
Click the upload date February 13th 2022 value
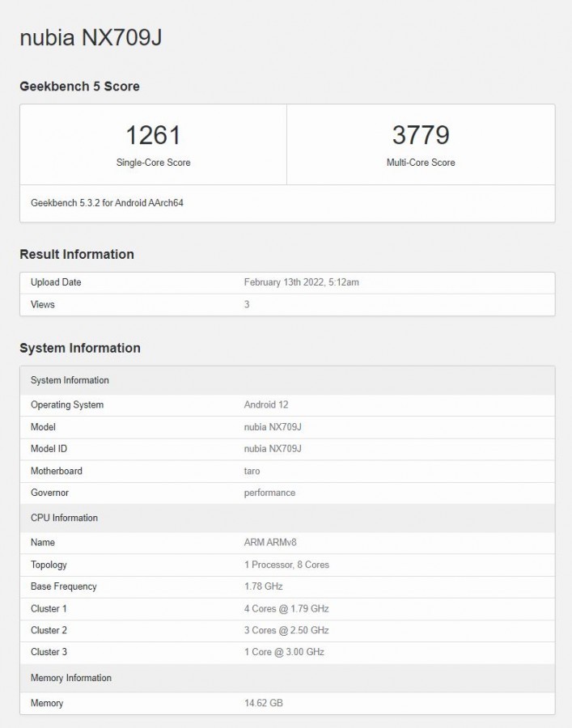[x=301, y=282]
